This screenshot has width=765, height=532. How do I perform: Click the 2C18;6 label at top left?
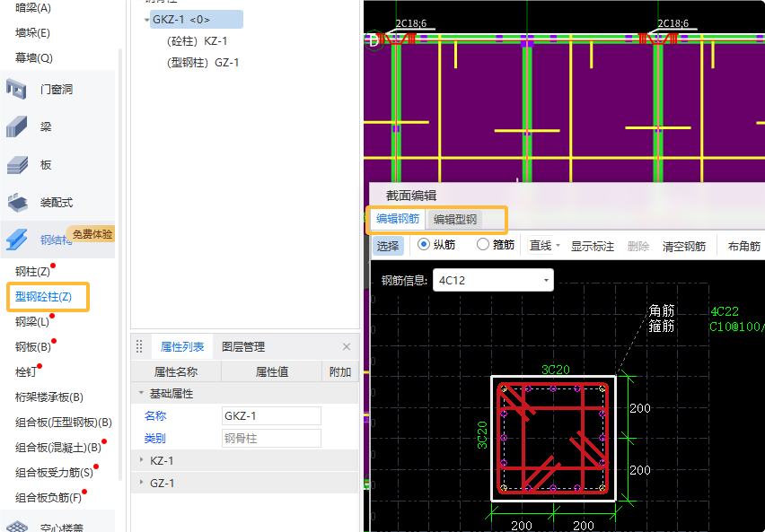coord(410,23)
